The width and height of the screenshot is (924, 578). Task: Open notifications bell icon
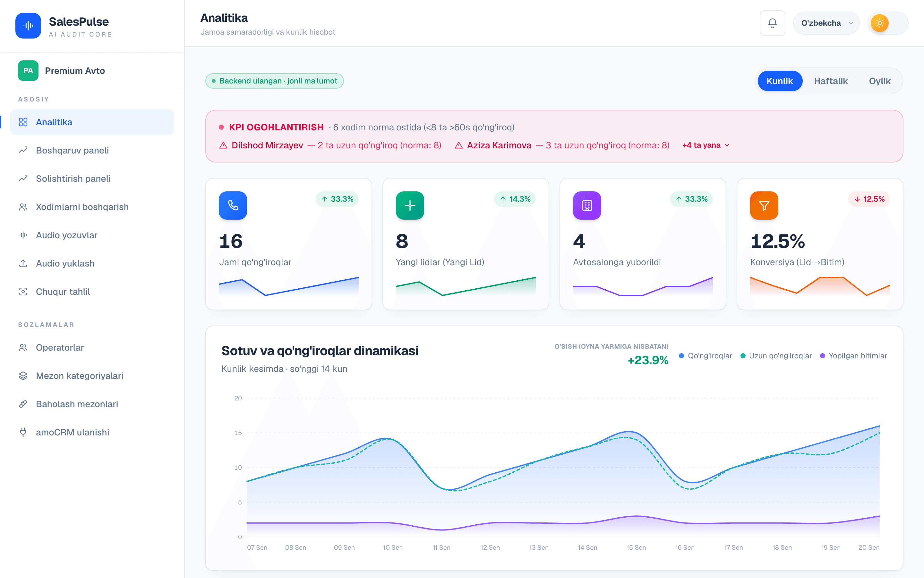[772, 23]
